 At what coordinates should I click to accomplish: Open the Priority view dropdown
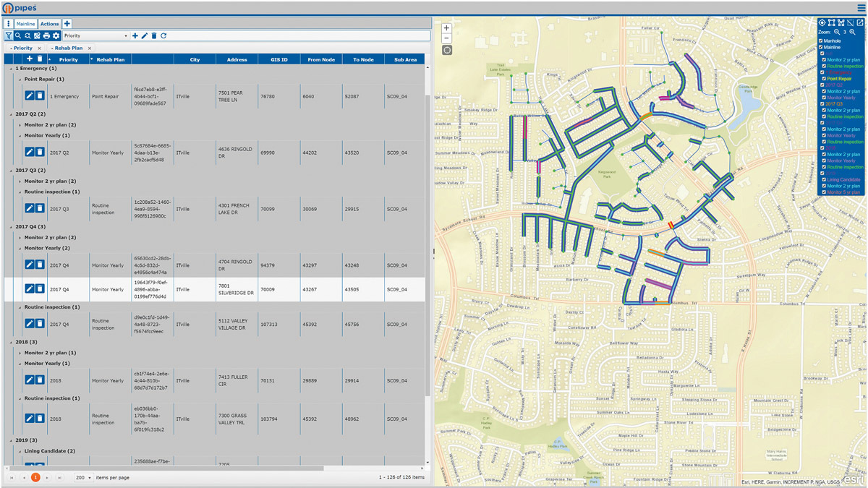pos(95,35)
